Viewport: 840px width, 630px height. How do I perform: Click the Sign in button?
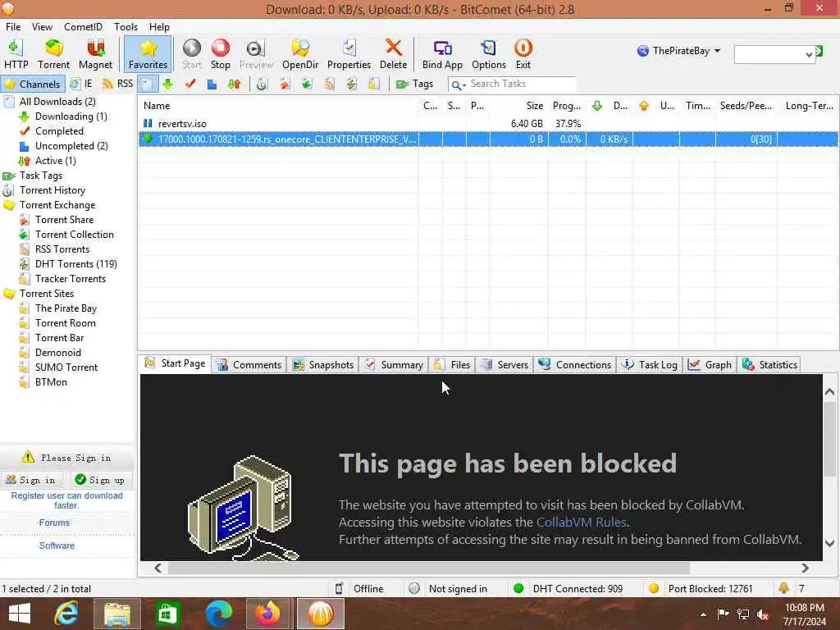pos(31,480)
